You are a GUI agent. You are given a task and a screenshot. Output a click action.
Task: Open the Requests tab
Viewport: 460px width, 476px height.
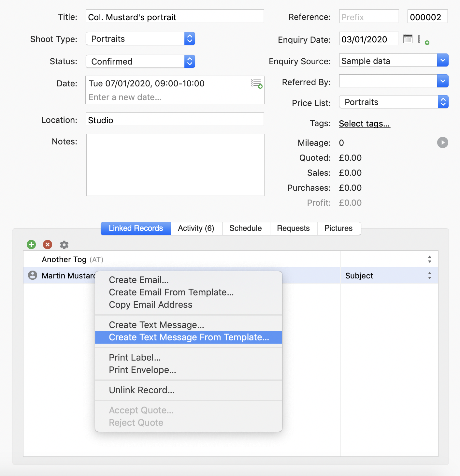[293, 228]
